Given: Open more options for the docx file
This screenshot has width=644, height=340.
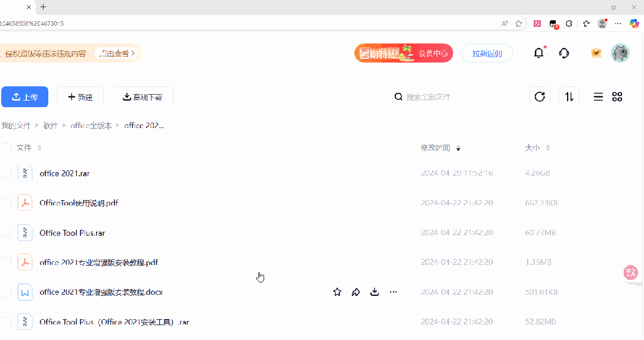Looking at the screenshot, I should [393, 292].
